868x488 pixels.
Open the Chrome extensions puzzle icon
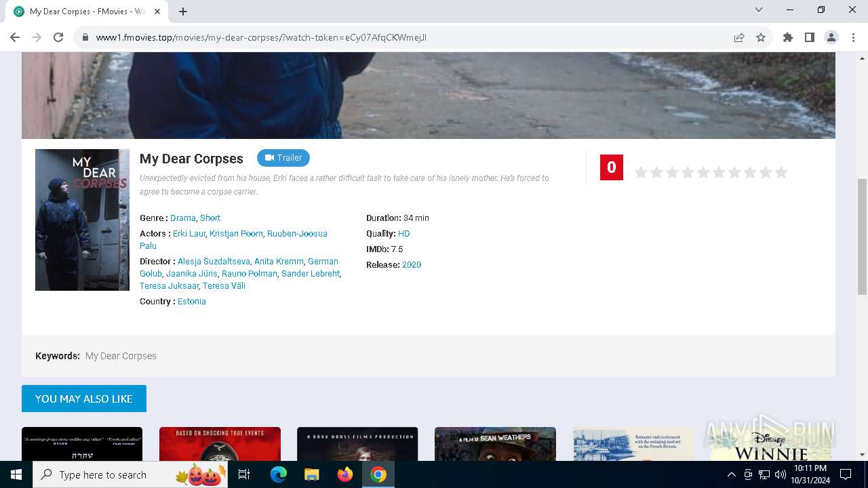pos(788,37)
